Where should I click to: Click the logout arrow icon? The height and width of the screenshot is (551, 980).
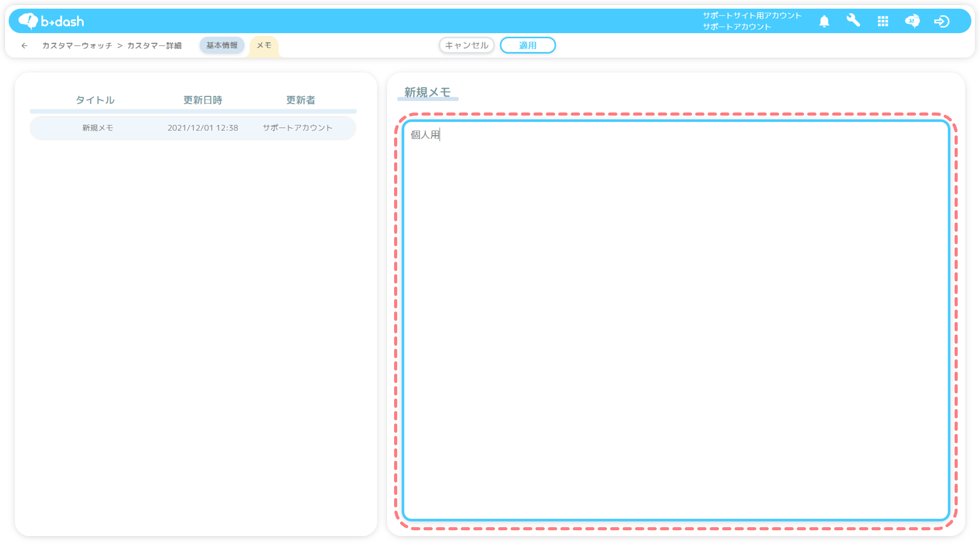942,21
